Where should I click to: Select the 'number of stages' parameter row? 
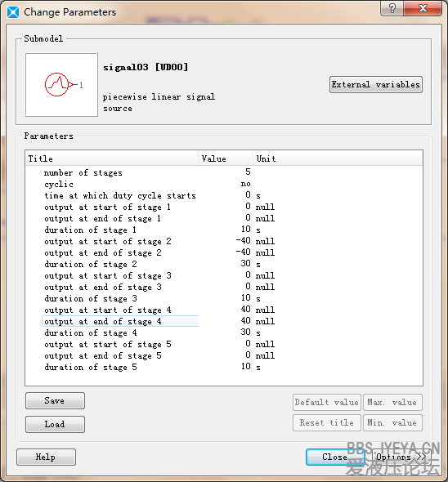(x=224, y=172)
